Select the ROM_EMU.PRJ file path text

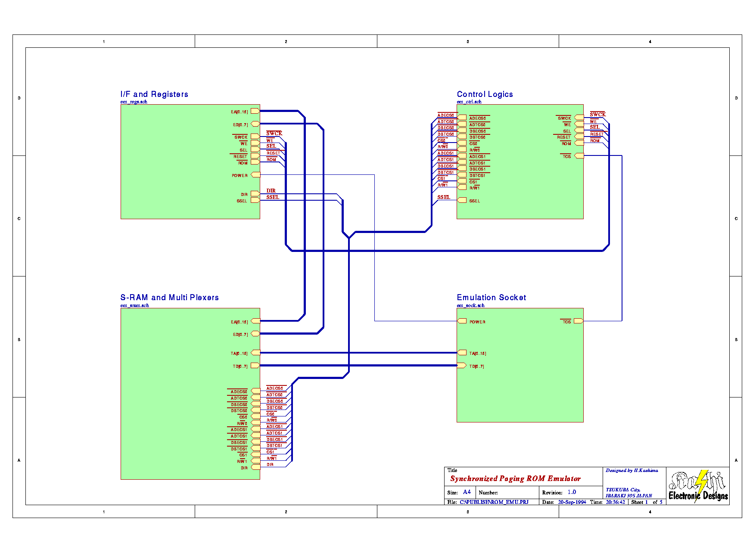[494, 502]
